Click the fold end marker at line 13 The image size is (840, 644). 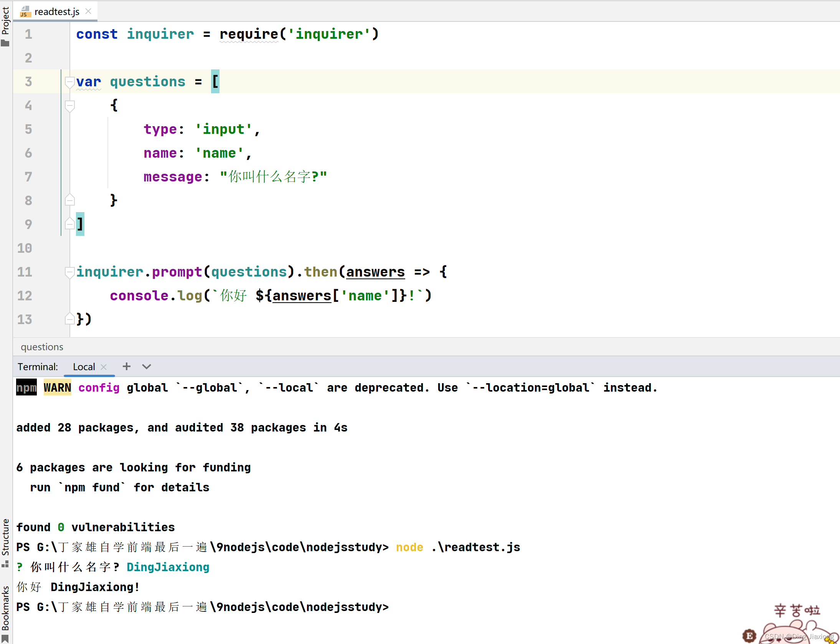point(69,318)
